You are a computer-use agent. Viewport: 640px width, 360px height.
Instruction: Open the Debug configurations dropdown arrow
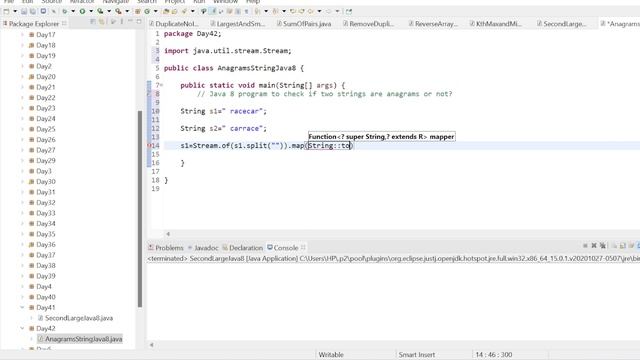click(x=73, y=11)
